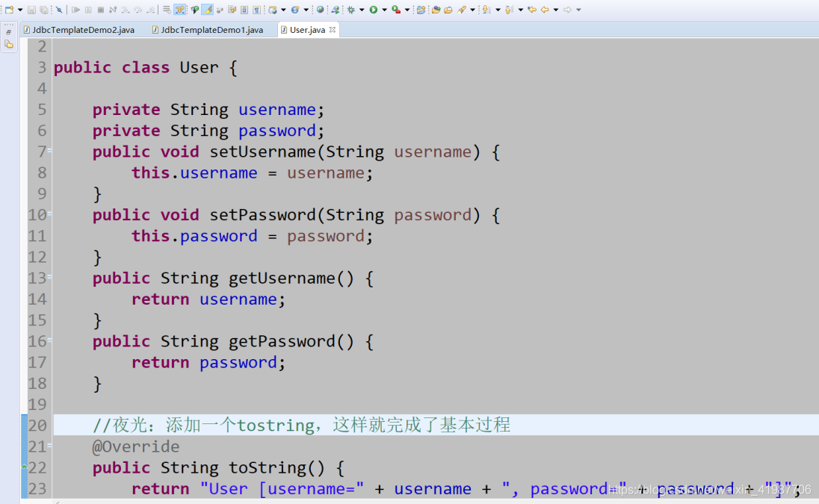Click 'getPassword()' on line 16

click(x=291, y=341)
